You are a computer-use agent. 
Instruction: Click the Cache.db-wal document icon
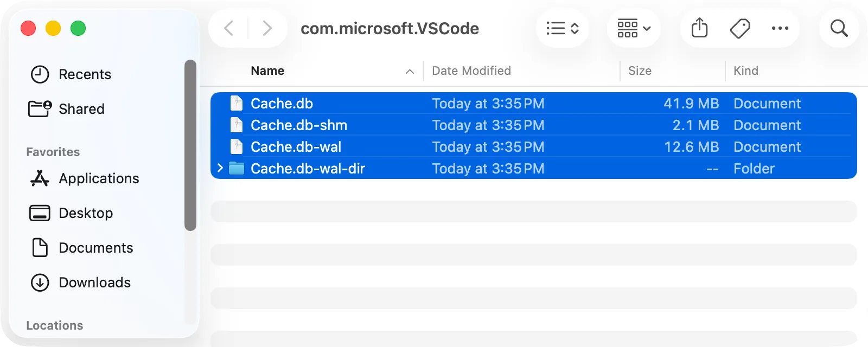(237, 146)
